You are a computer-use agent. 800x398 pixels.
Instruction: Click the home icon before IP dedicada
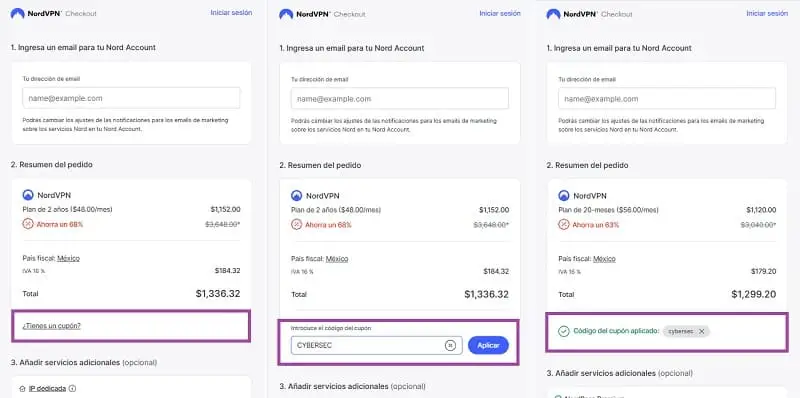(x=22, y=389)
